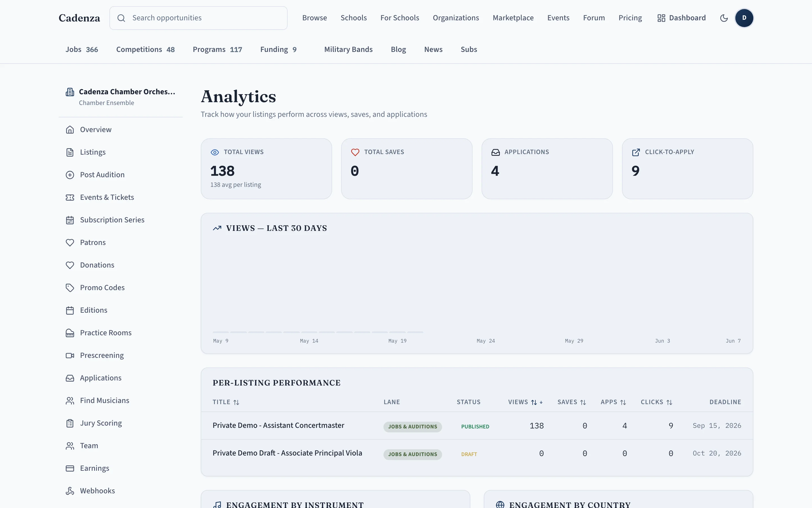This screenshot has height=508, width=812.
Task: Click the Dashboard grid icon
Action: point(661,18)
